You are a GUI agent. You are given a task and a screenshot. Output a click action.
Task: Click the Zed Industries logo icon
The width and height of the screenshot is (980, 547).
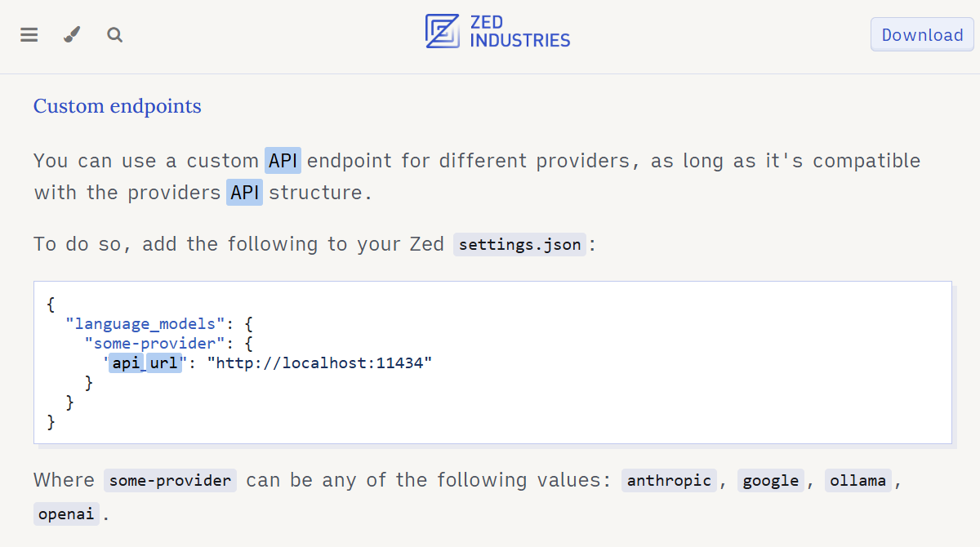click(x=443, y=31)
